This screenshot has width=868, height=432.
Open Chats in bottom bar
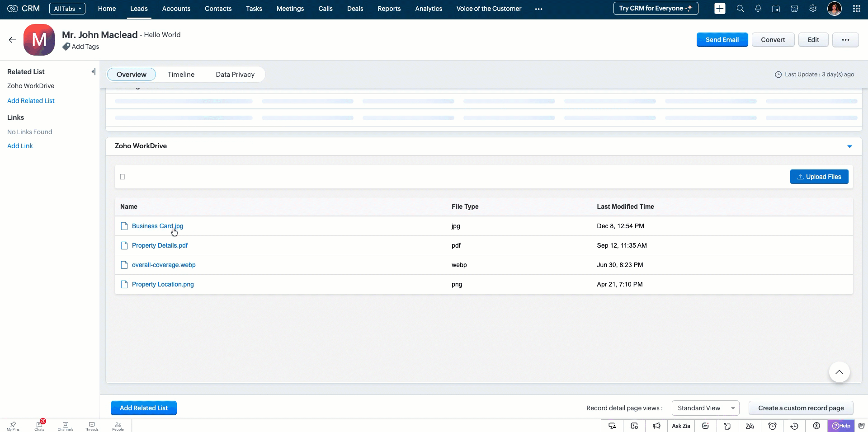click(39, 426)
